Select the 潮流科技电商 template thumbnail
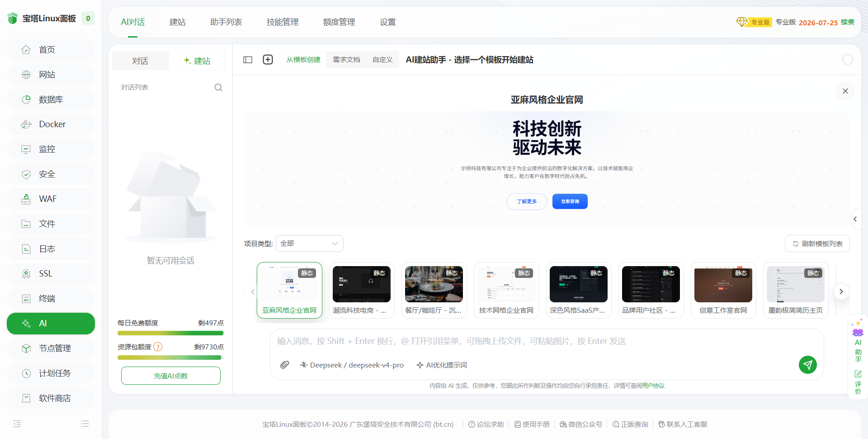The height and width of the screenshot is (439, 868). tap(362, 290)
